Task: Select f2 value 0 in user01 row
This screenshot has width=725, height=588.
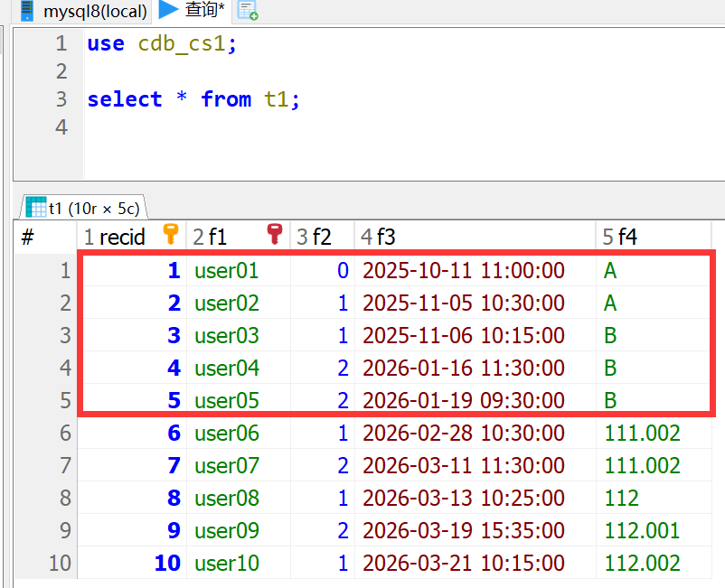Action: click(x=323, y=270)
